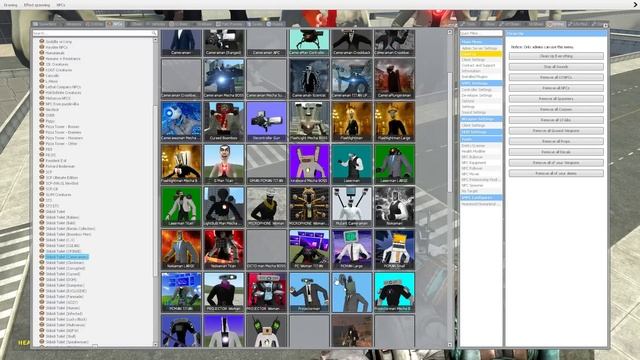Select Pizza Tower - Enemies category
Screen dimensions: 640x360
pyautogui.click(x=64, y=132)
